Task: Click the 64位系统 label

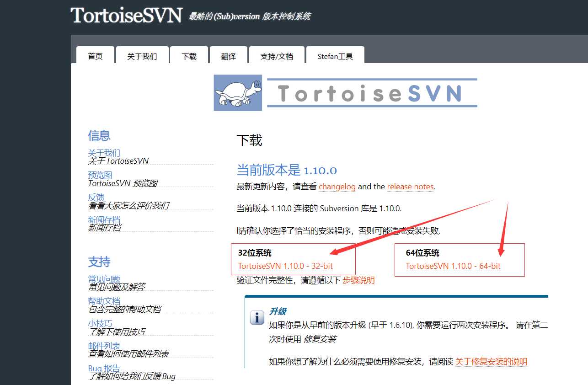Action: [x=422, y=253]
